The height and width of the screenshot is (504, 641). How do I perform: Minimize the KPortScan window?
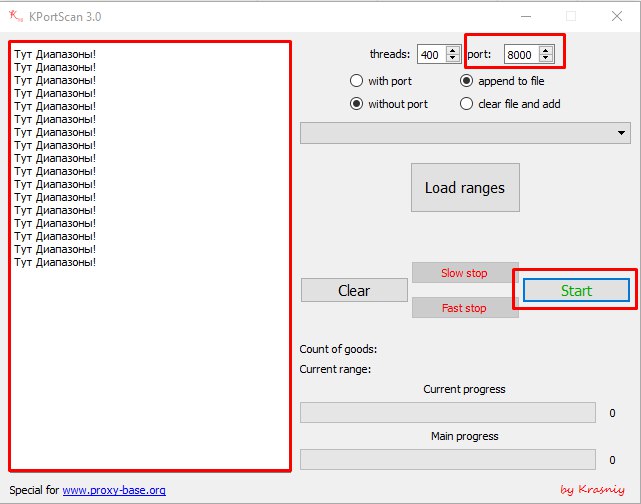526,16
